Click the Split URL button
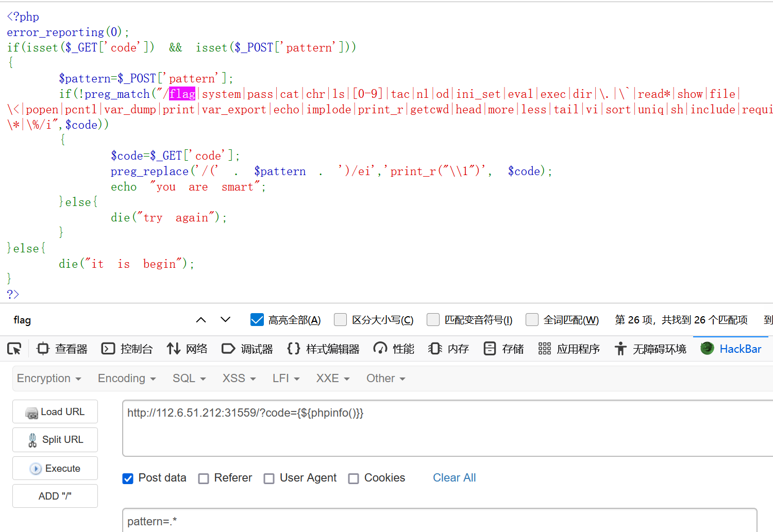Screen dimensions: 773x532 coord(55,440)
